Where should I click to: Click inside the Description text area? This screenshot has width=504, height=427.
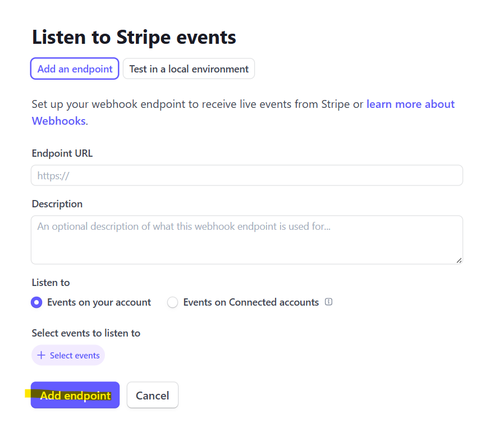point(247,240)
